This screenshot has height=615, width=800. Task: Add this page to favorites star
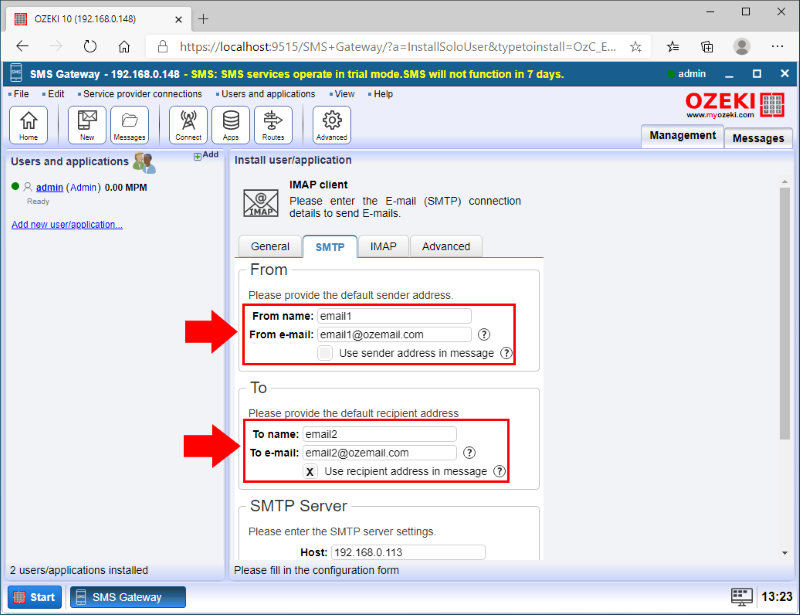[635, 47]
